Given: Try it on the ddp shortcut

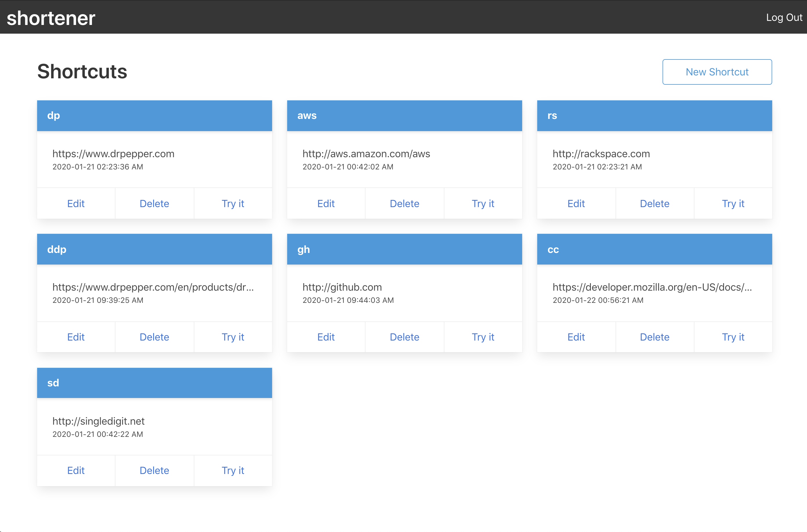Looking at the screenshot, I should point(233,337).
